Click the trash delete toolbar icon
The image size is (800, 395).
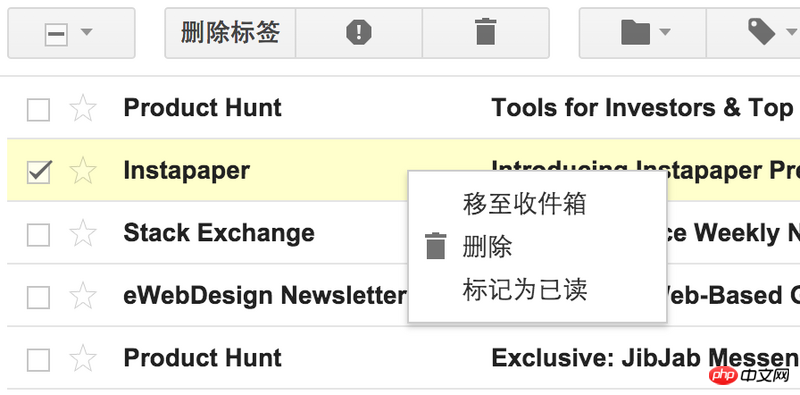point(486,32)
